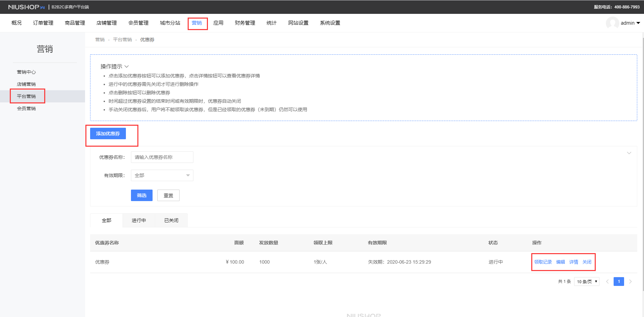Screen dimensions: 644x317
Task: Open 订单管理 in top navigation
Action: point(43,23)
